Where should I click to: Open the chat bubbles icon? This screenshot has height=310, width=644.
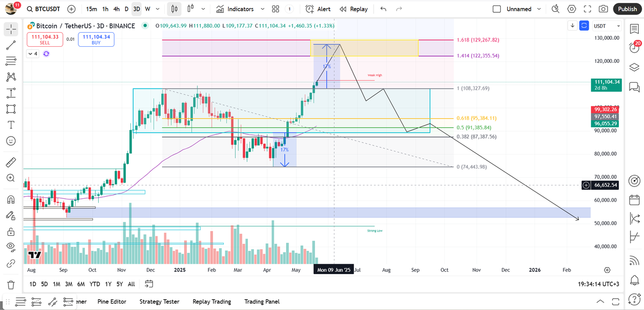coord(634,86)
